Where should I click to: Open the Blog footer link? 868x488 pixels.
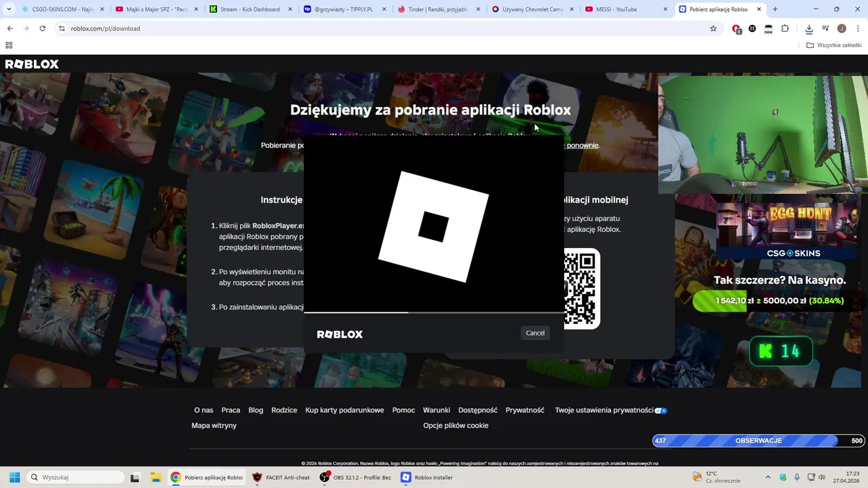[x=256, y=410]
